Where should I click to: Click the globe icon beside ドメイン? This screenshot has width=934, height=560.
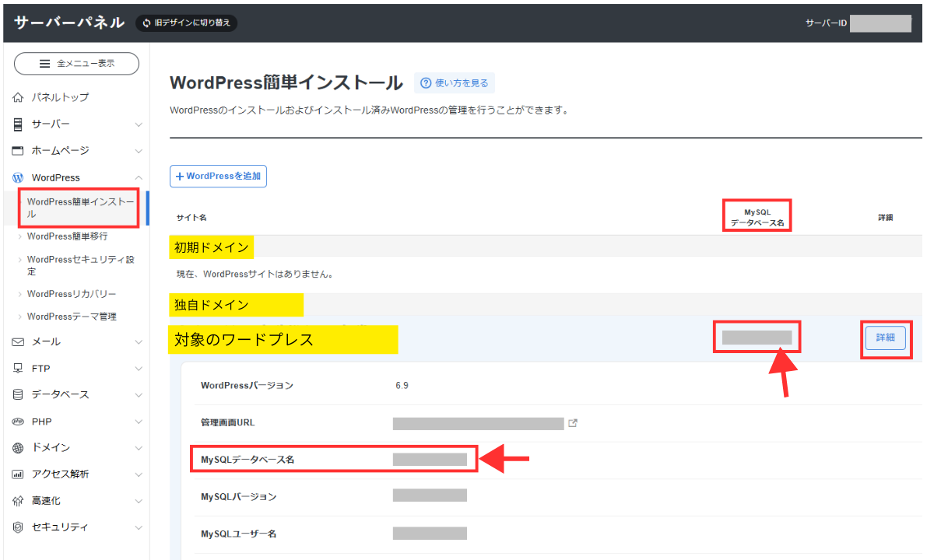(x=19, y=447)
